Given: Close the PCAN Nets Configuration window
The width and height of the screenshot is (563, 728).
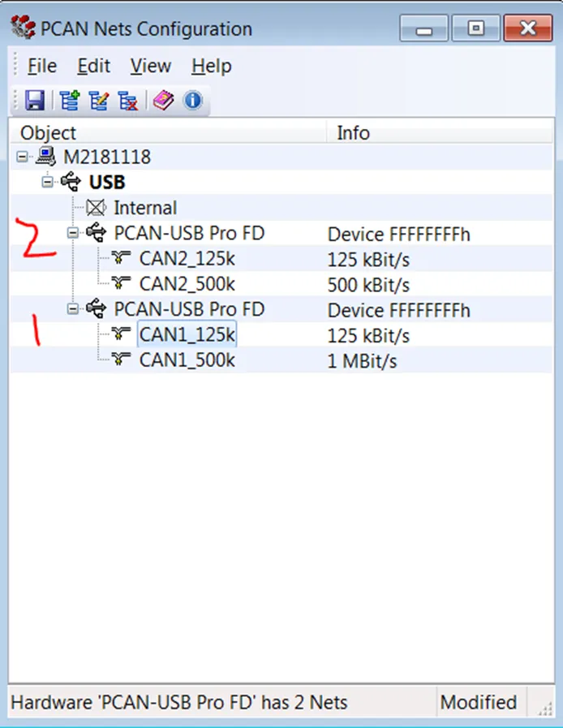Looking at the screenshot, I should coord(528,28).
